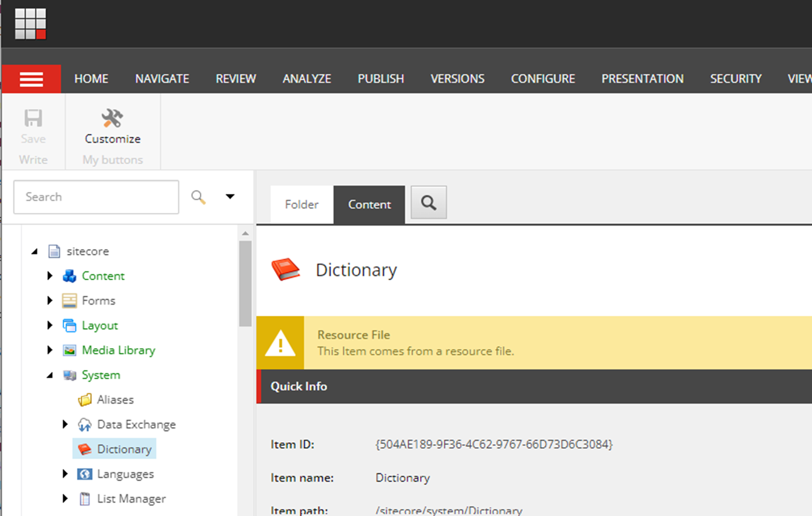Open the ANALYZE ribbon tab
This screenshot has height=516, width=812.
(307, 79)
